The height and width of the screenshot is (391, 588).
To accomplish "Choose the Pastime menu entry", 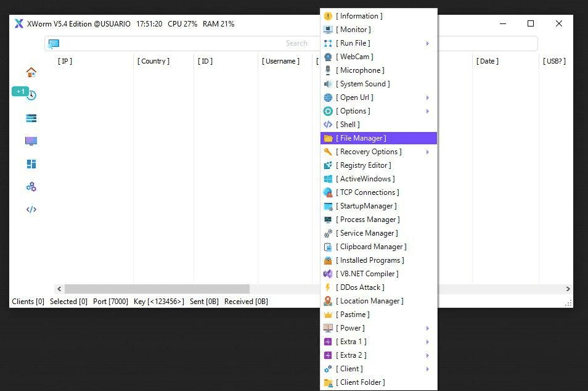I will pos(379,315).
